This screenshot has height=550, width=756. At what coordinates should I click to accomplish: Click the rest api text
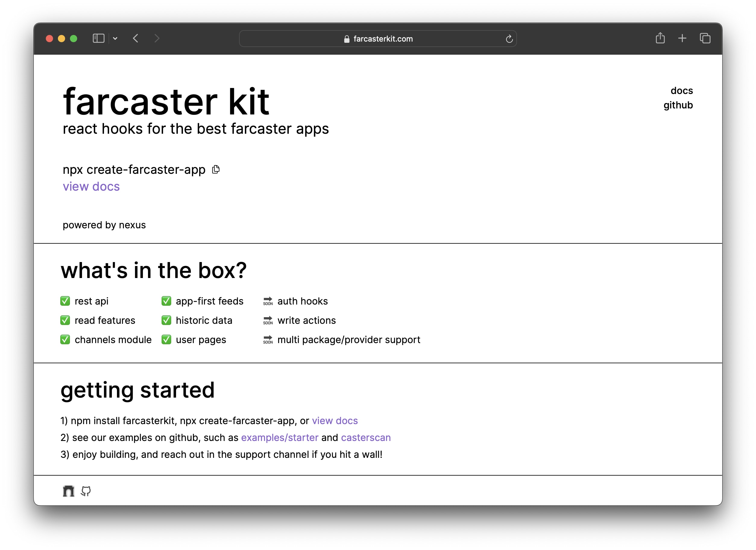pos(91,302)
